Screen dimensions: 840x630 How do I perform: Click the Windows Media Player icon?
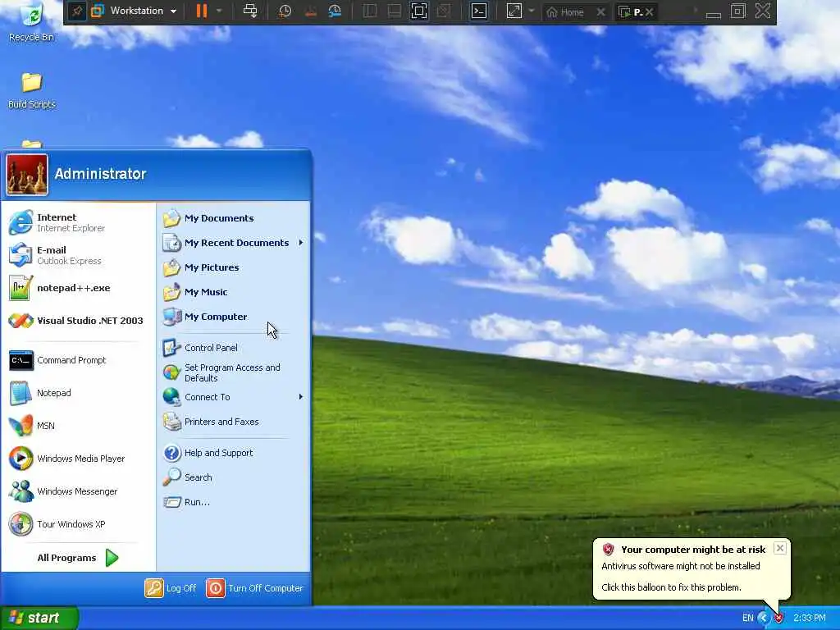21,458
